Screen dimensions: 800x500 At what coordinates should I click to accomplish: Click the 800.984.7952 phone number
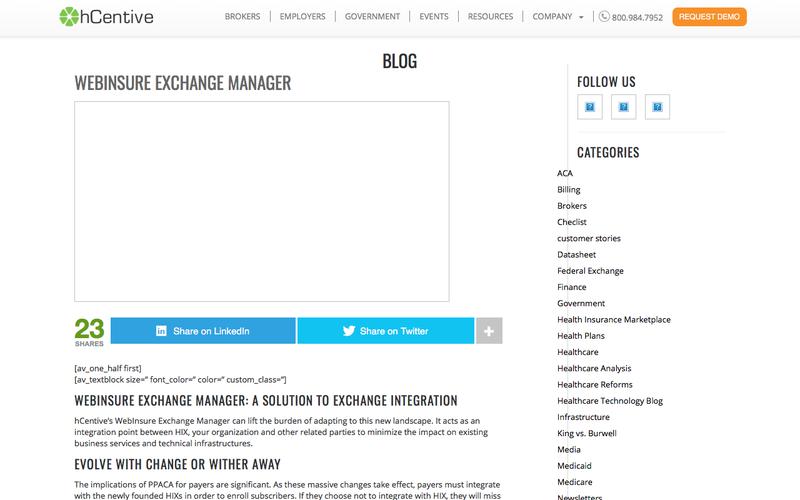click(637, 17)
